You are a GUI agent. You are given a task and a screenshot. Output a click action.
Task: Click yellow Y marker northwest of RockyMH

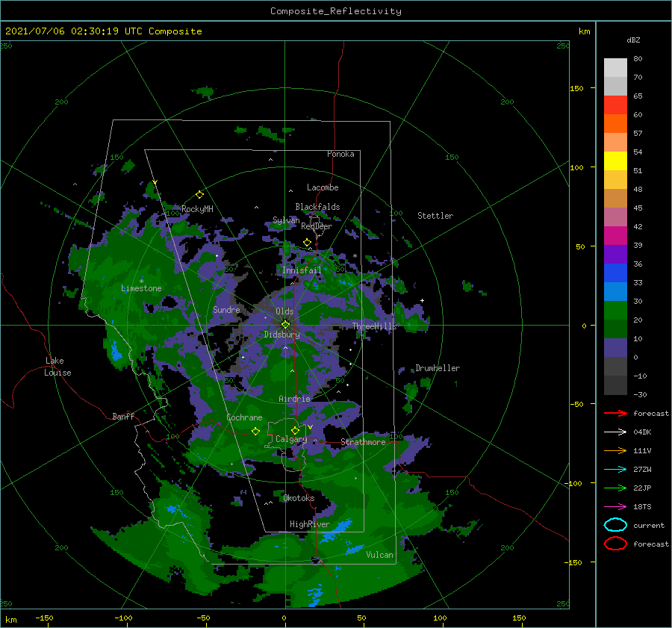coord(155,183)
